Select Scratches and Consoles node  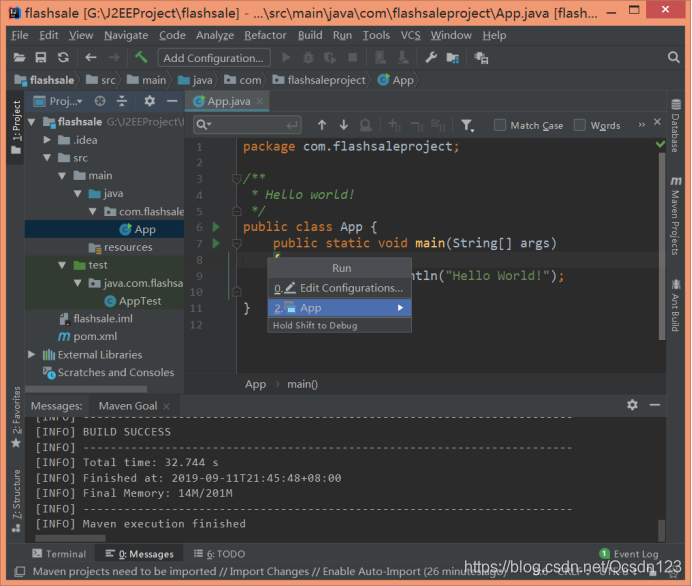116,372
